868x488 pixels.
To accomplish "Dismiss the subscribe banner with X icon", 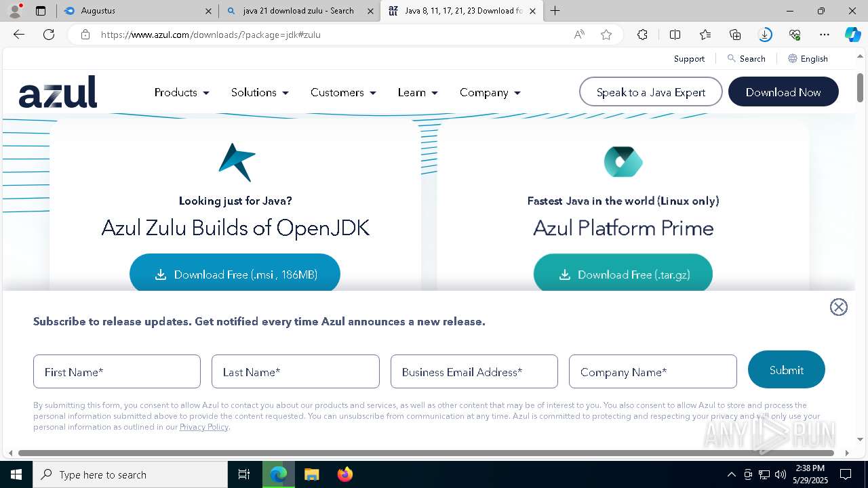I will 839,307.
